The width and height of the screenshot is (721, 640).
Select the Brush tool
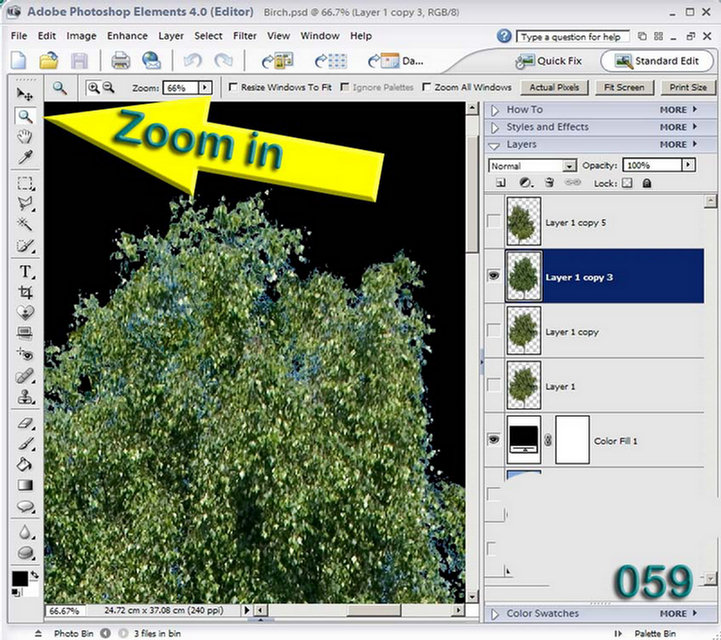pos(25,444)
